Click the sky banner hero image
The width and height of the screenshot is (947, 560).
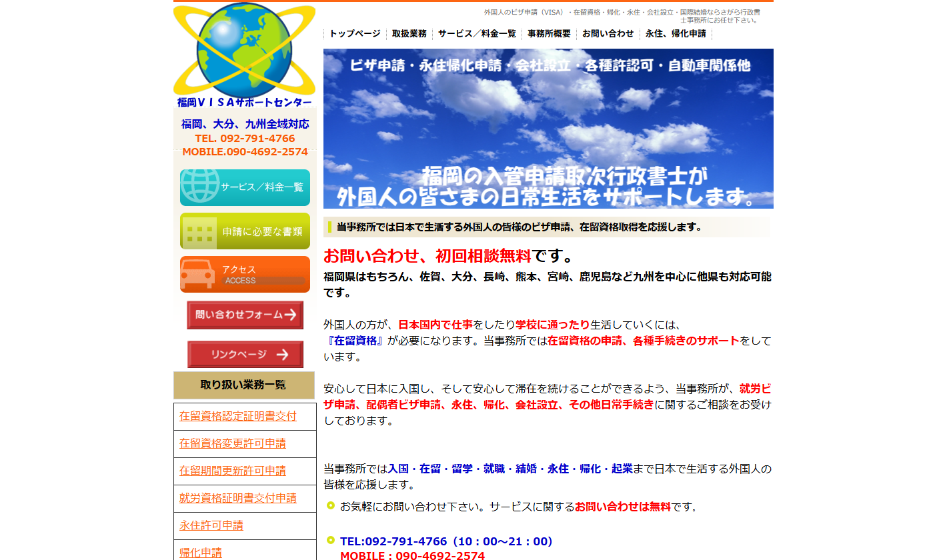click(548, 128)
